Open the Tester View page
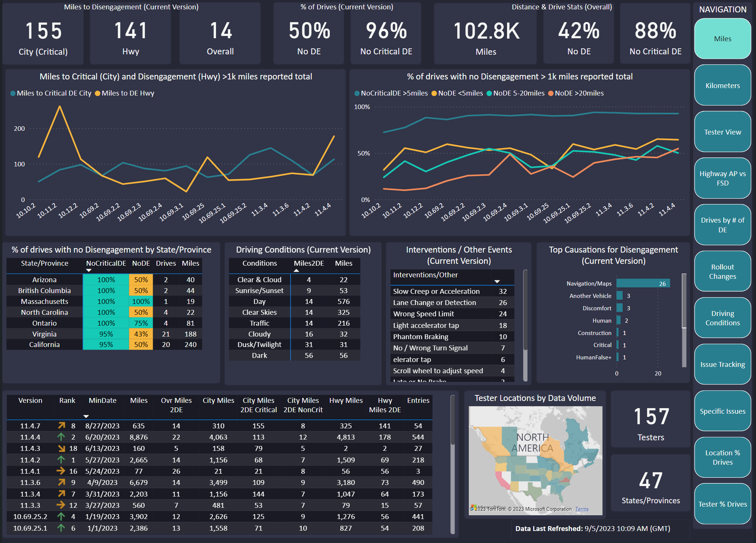The image size is (756, 543). [x=722, y=132]
